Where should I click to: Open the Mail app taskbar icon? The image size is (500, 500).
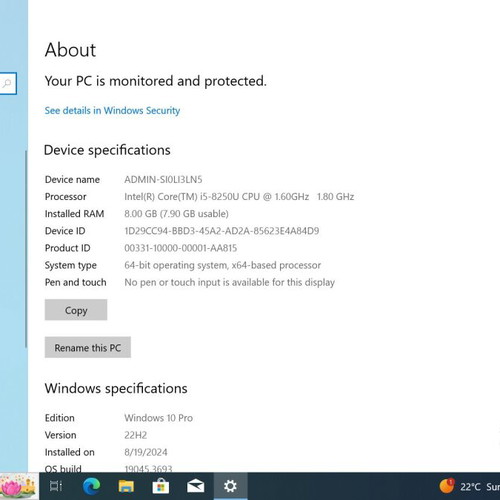coord(196,486)
